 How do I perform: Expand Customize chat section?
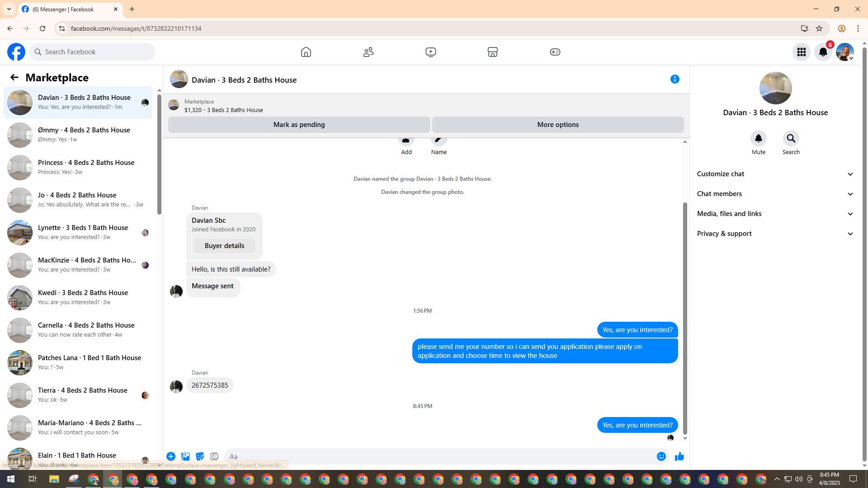(775, 174)
